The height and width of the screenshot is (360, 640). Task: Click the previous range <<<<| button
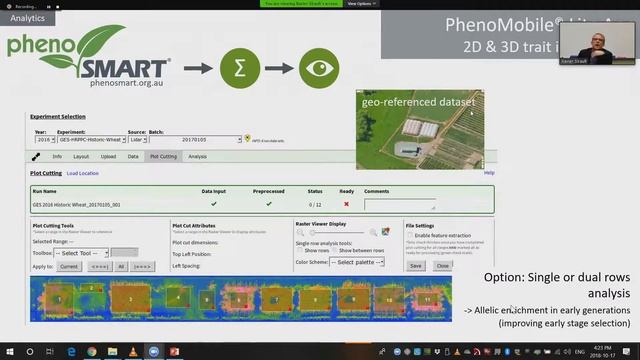click(x=100, y=267)
